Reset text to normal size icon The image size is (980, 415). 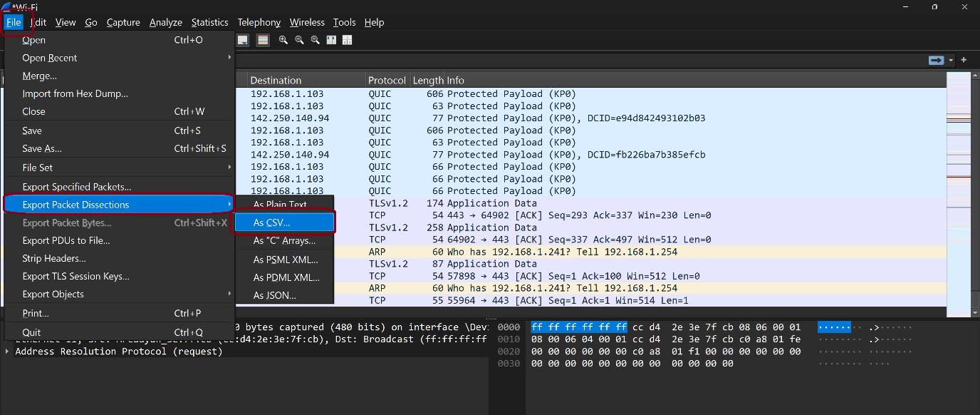[x=315, y=40]
